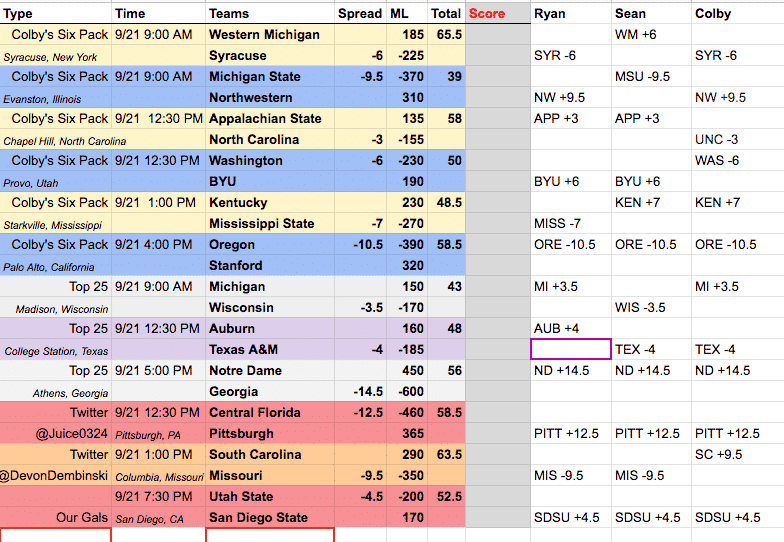This screenshot has height=542, width=784.
Task: Select the Syracuse, New York location cell
Action: tap(56, 56)
